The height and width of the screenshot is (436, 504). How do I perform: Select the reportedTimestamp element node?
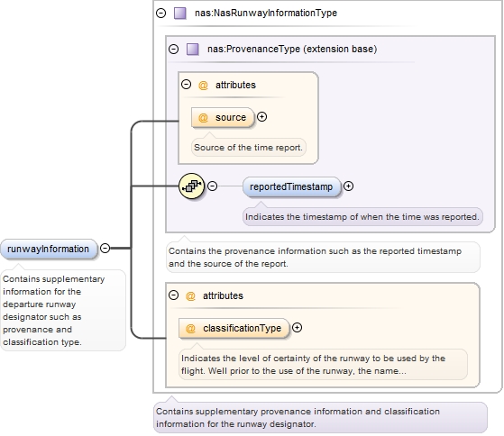(x=291, y=186)
